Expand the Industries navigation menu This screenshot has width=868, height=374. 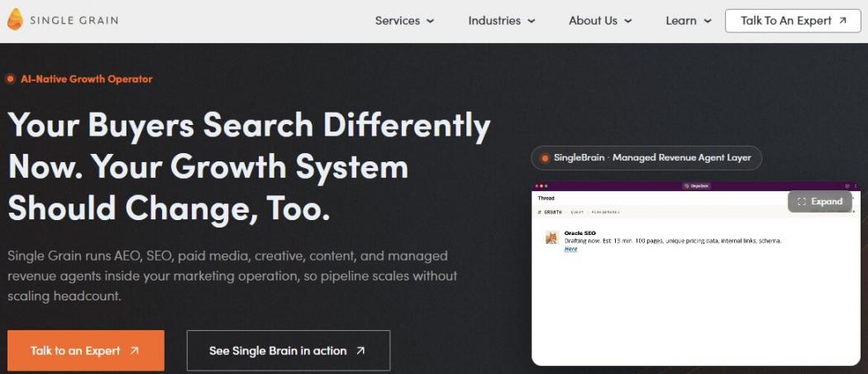coord(502,21)
